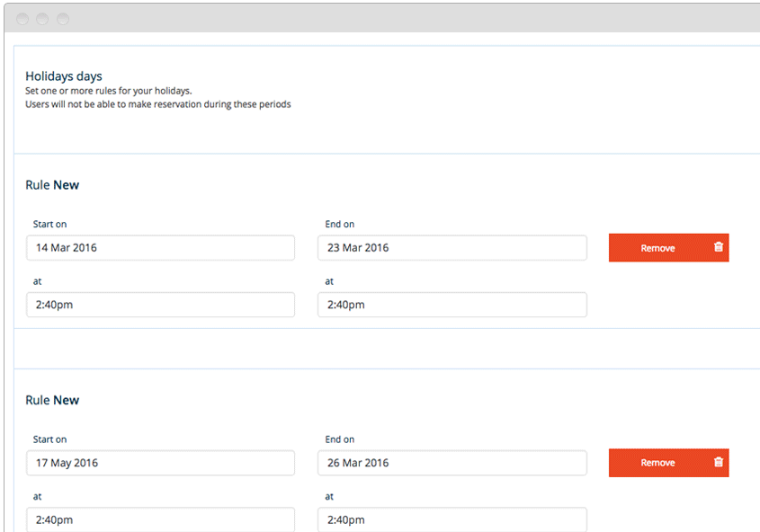The image size is (760, 532).
Task: Select the second rule's start time field
Action: (160, 519)
